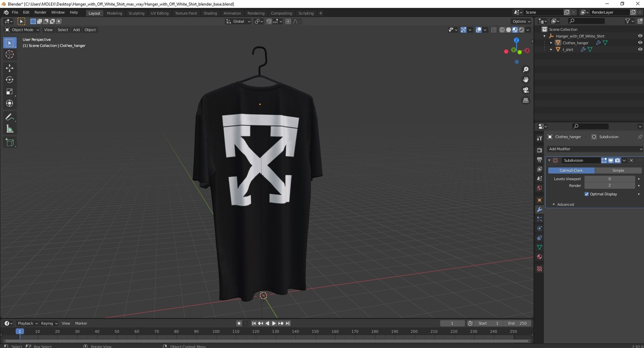Click the pan view hand icon
The width and height of the screenshot is (644, 348).
(526, 80)
